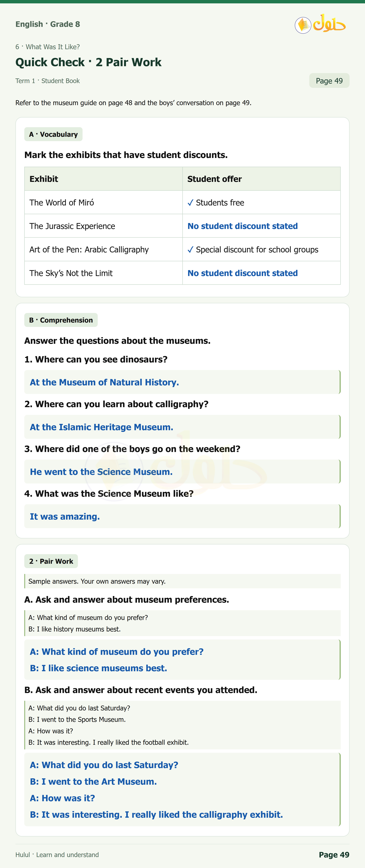Click the answer 'It was amazing.'
Screen dimensions: 365x868
[x=65, y=516]
